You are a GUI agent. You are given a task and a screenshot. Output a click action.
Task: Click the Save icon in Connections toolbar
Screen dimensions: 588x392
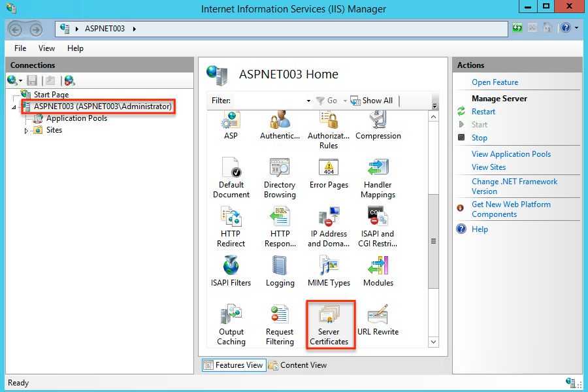[32, 80]
